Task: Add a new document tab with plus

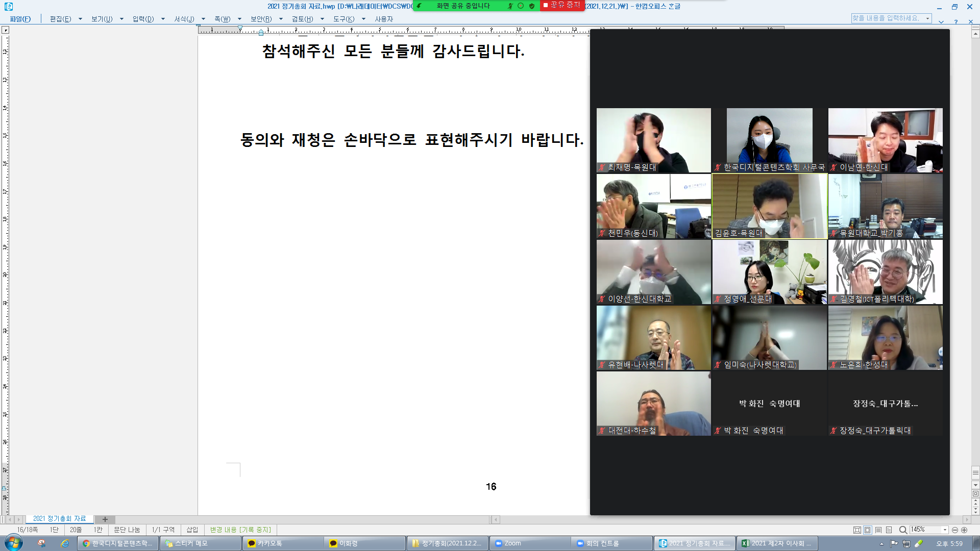Action: pos(105,519)
